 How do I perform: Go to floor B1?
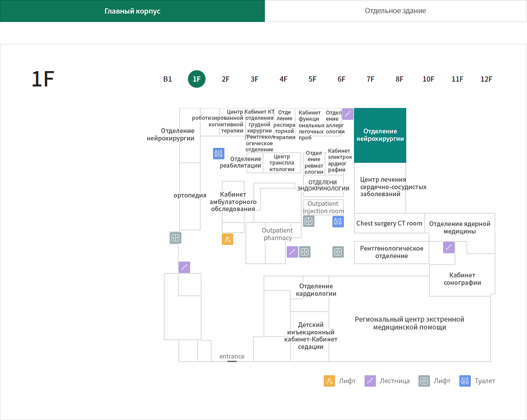click(x=168, y=79)
